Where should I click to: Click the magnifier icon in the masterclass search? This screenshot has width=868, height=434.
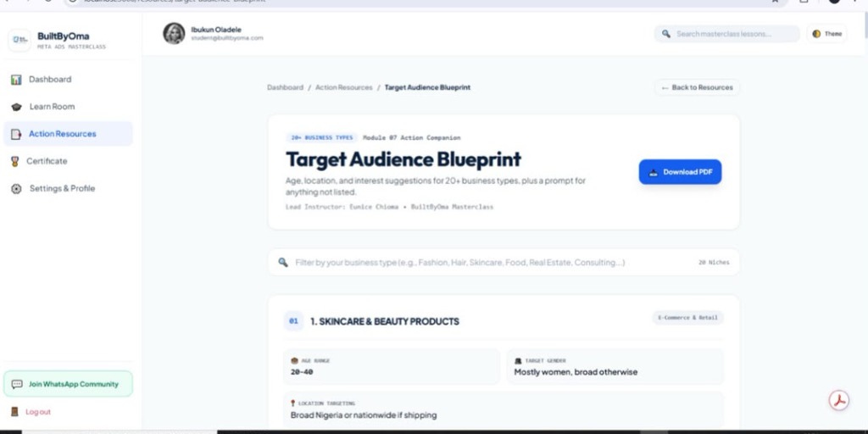pyautogui.click(x=666, y=34)
